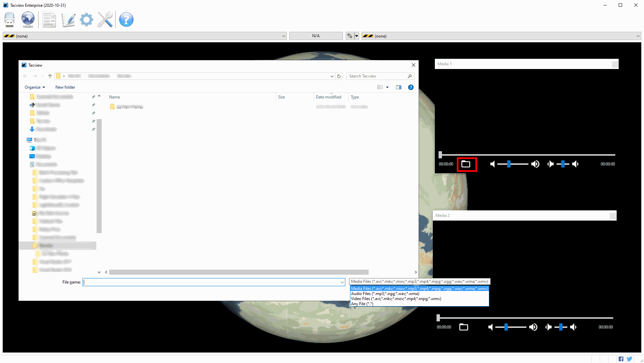Image resolution: width=644 pixels, height=363 pixels.
Task: Toggle the preview pane in file dialog
Action: (x=399, y=87)
